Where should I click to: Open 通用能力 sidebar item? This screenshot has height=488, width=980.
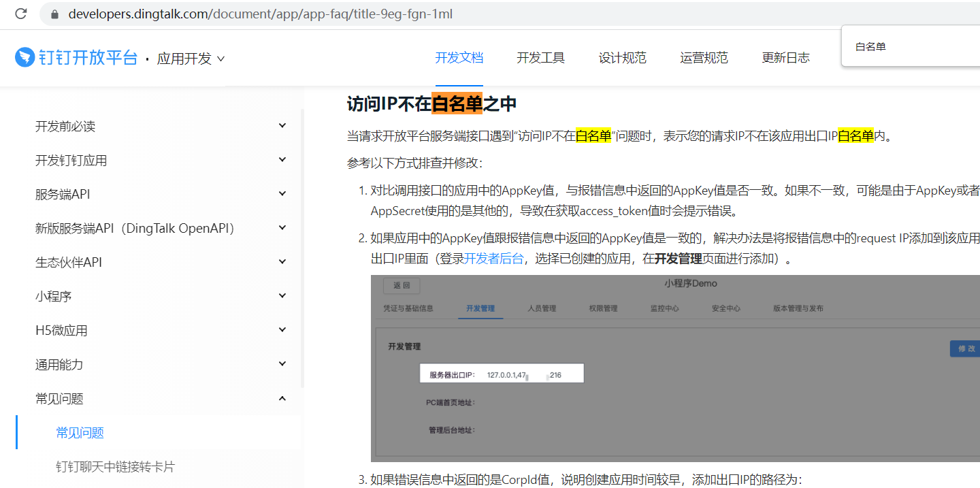coord(59,364)
